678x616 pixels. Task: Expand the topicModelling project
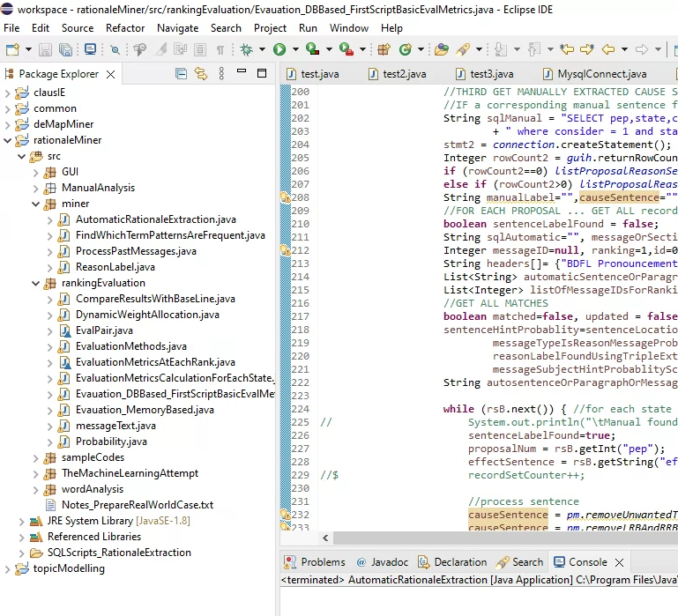[x=9, y=568]
